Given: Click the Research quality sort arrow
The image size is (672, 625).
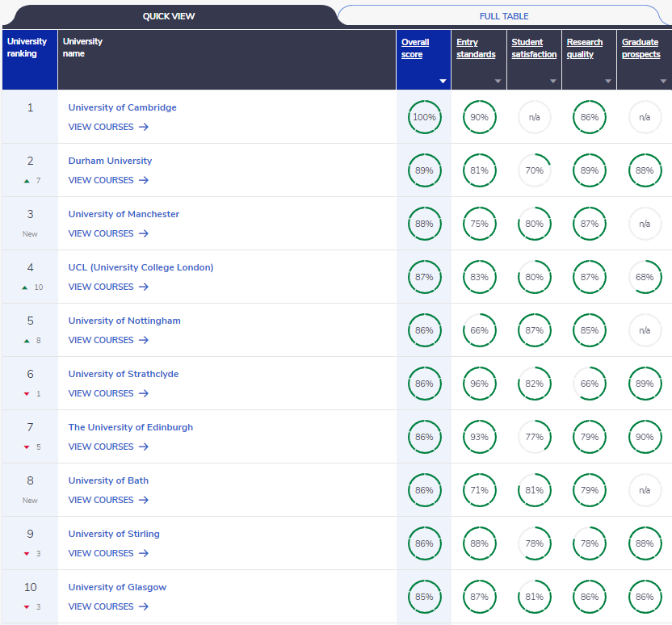Looking at the screenshot, I should pyautogui.click(x=607, y=81).
